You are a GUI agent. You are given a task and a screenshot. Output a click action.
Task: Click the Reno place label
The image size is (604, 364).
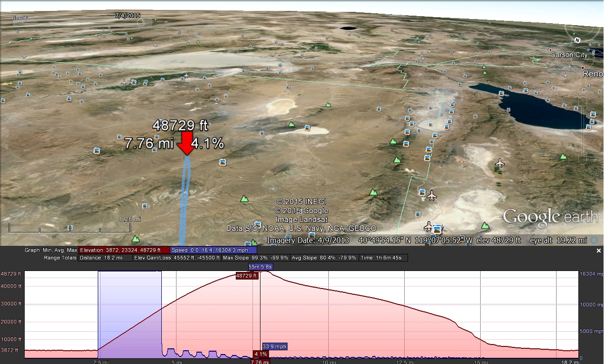(593, 74)
